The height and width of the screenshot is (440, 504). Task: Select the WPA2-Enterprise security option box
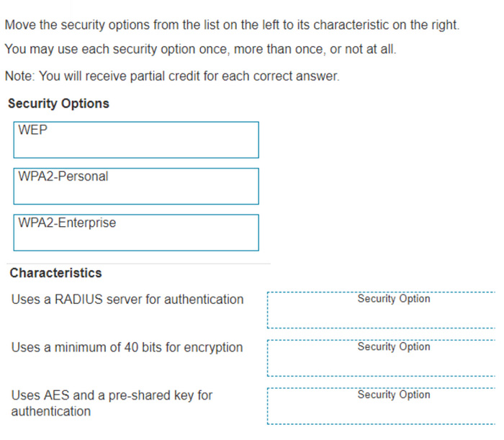point(136,233)
